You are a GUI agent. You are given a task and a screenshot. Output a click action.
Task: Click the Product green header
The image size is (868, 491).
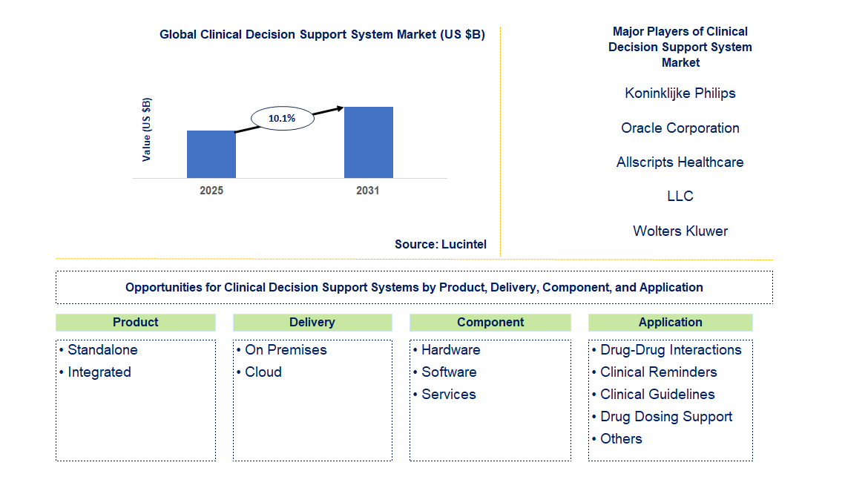tap(136, 322)
